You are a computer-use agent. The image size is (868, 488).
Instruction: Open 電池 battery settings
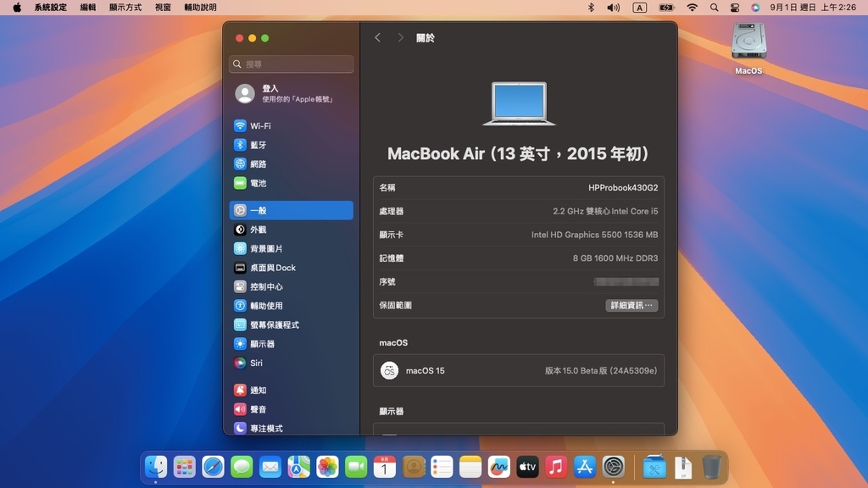point(292,183)
